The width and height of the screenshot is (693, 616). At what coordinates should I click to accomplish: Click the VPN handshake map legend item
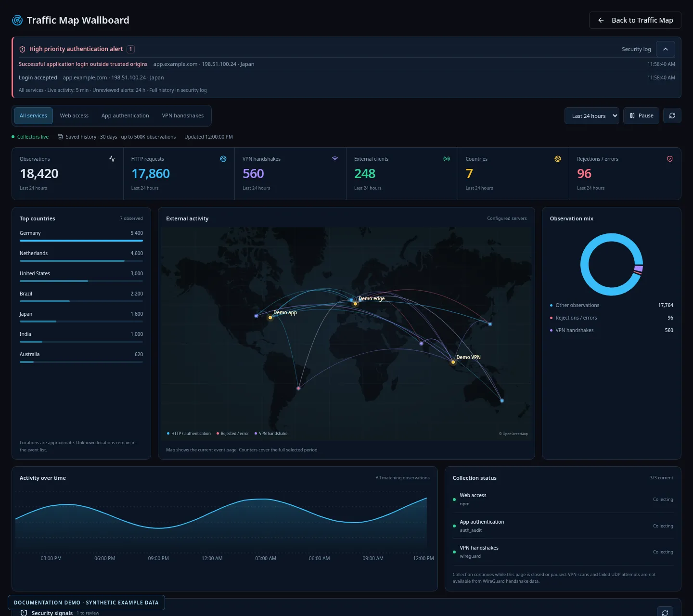click(x=271, y=434)
